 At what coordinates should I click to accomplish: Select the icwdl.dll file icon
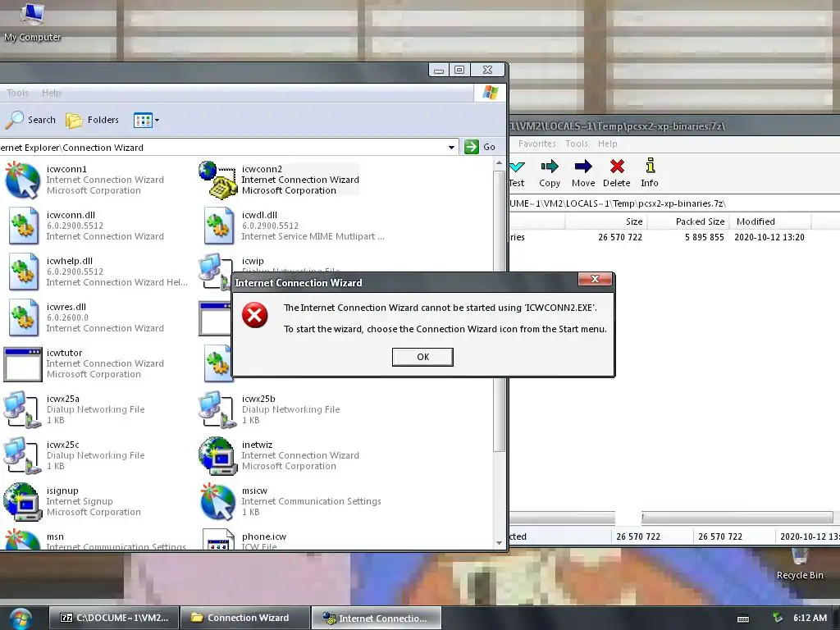tap(218, 226)
